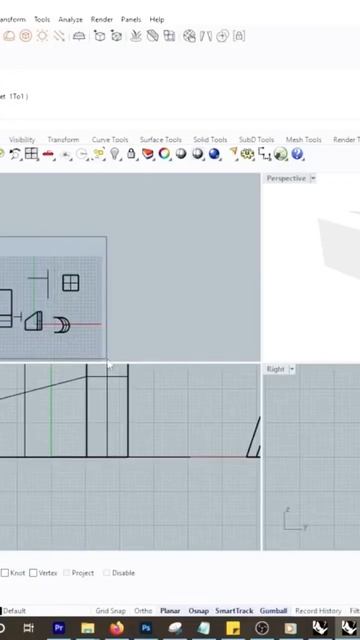The image size is (360, 640).
Task: Open Photoshop from the taskbar
Action: coord(146,628)
